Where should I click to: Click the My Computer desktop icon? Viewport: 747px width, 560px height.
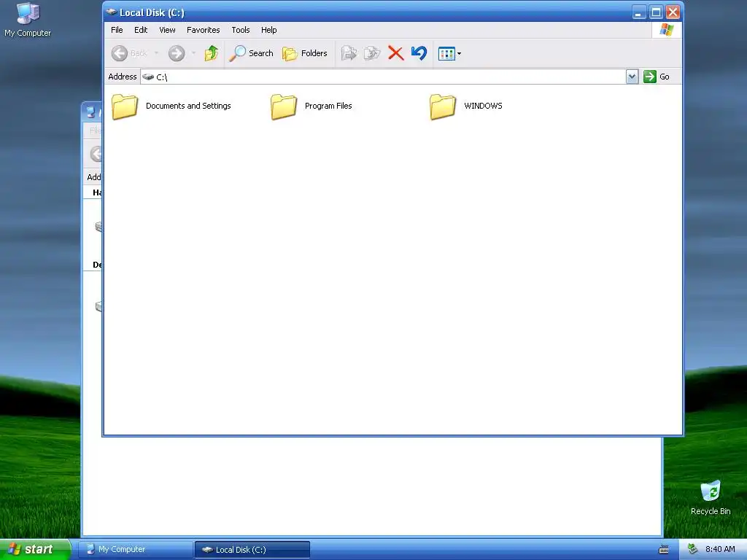pos(28,20)
